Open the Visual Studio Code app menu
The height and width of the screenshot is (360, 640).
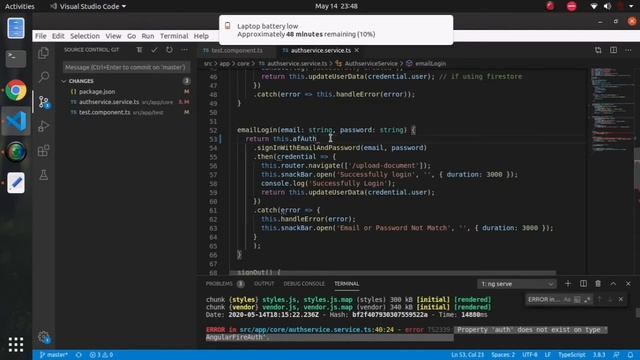(x=88, y=6)
